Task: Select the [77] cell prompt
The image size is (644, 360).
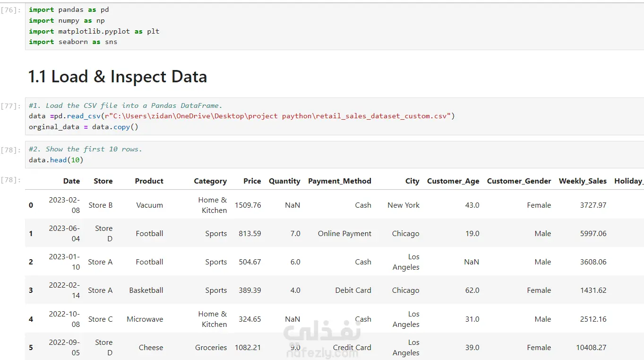Action: [11, 106]
